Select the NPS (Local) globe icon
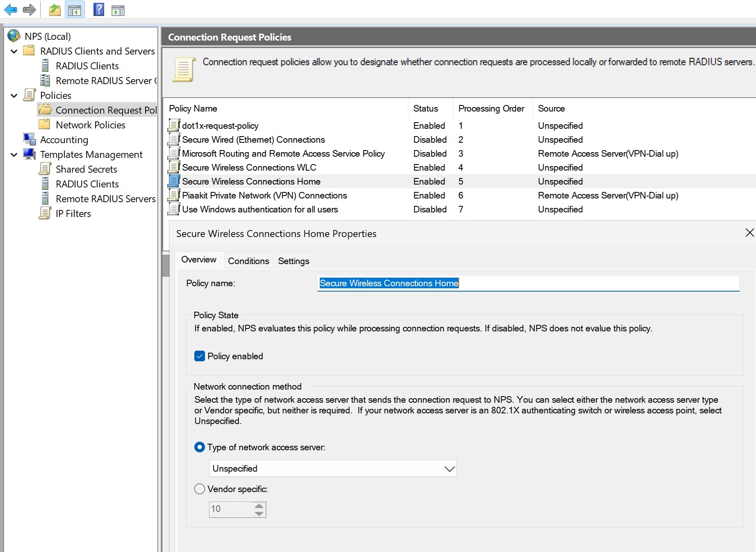The image size is (756, 552). (14, 36)
